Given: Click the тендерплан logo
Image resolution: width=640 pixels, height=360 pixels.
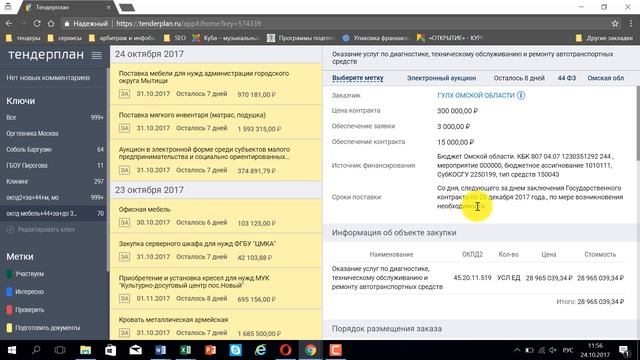Looking at the screenshot, I should [x=46, y=55].
